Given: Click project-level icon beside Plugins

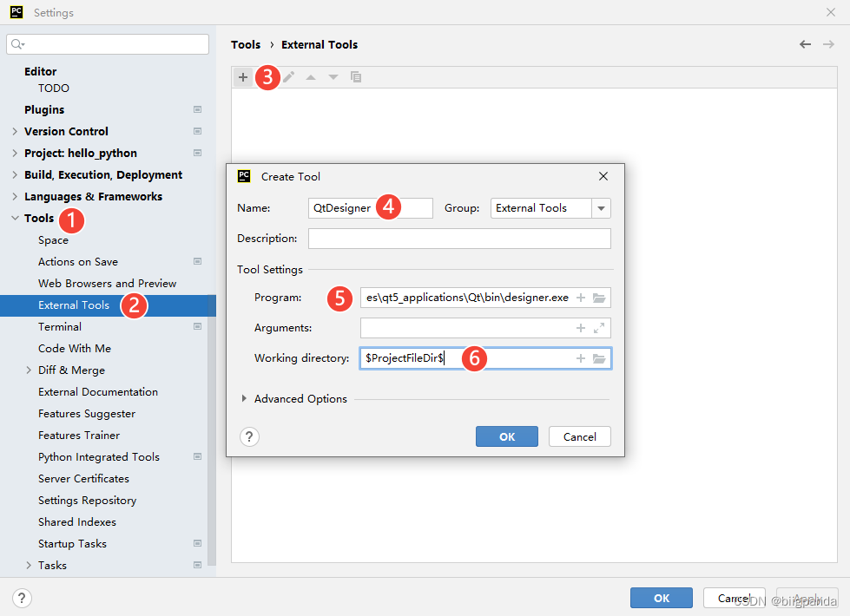Looking at the screenshot, I should (x=197, y=109).
